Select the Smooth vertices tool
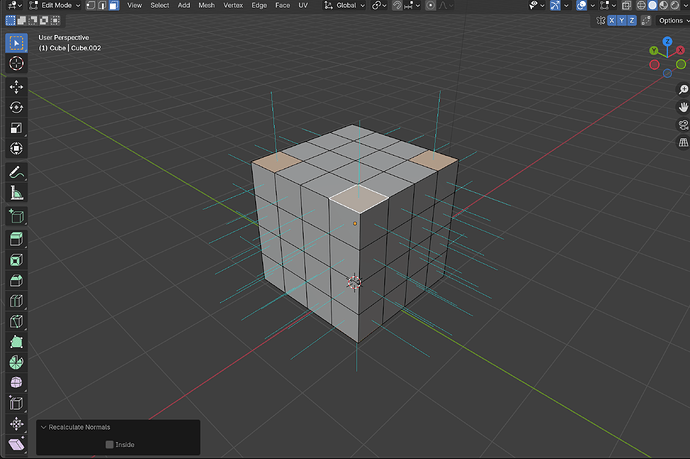The image size is (690, 459). (16, 383)
